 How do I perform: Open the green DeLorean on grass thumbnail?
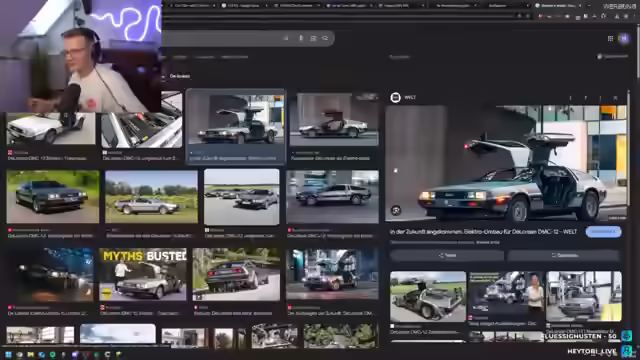pos(53,196)
